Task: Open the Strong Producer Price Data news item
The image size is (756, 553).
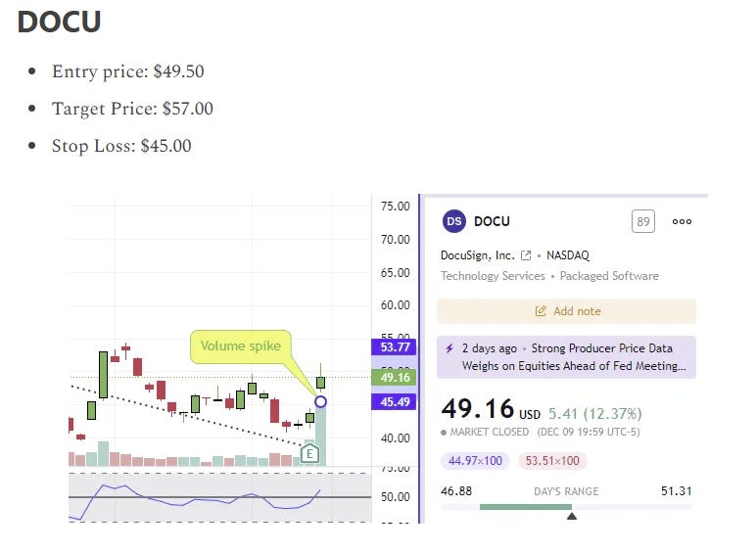Action: pos(567,357)
